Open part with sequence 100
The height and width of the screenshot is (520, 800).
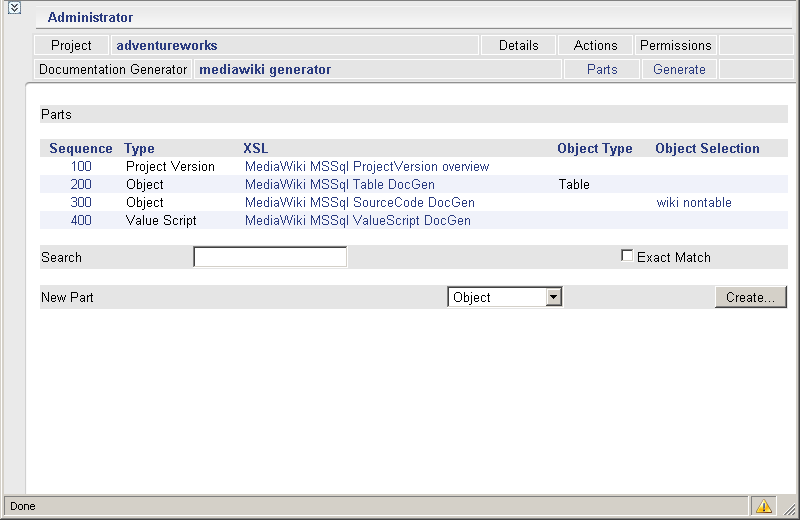pos(81,166)
